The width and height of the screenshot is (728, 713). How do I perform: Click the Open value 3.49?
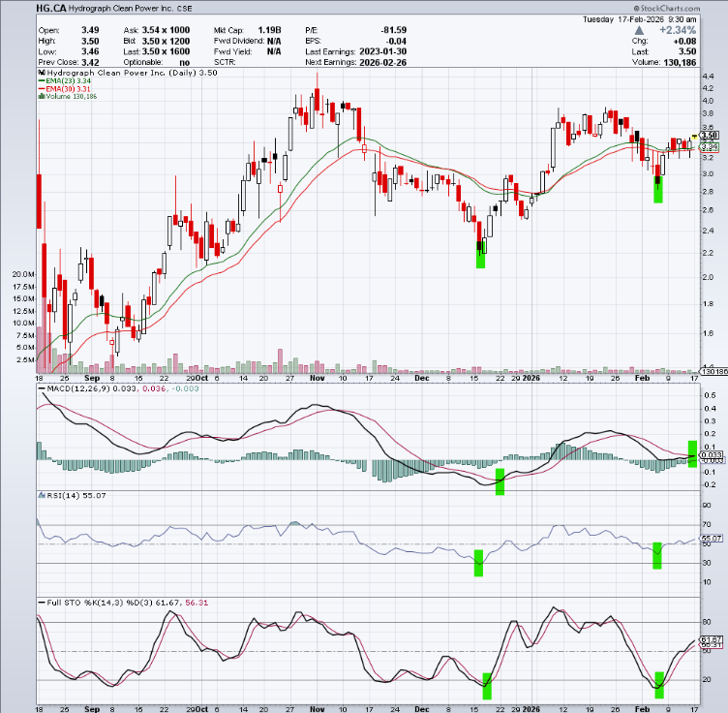[x=90, y=30]
